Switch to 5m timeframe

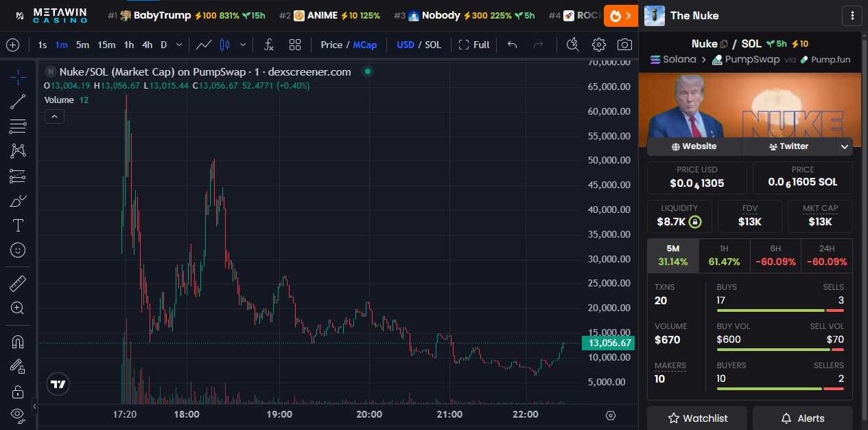(x=82, y=45)
